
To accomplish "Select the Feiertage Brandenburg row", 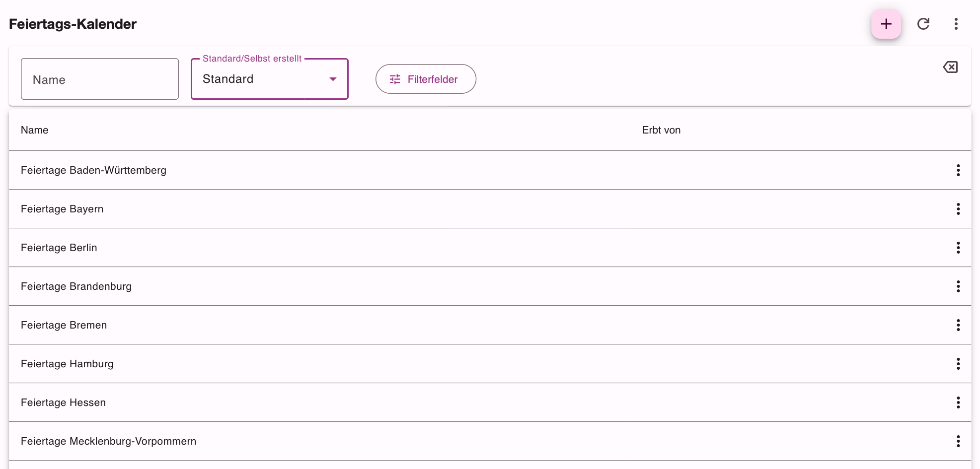I will pos(490,286).
